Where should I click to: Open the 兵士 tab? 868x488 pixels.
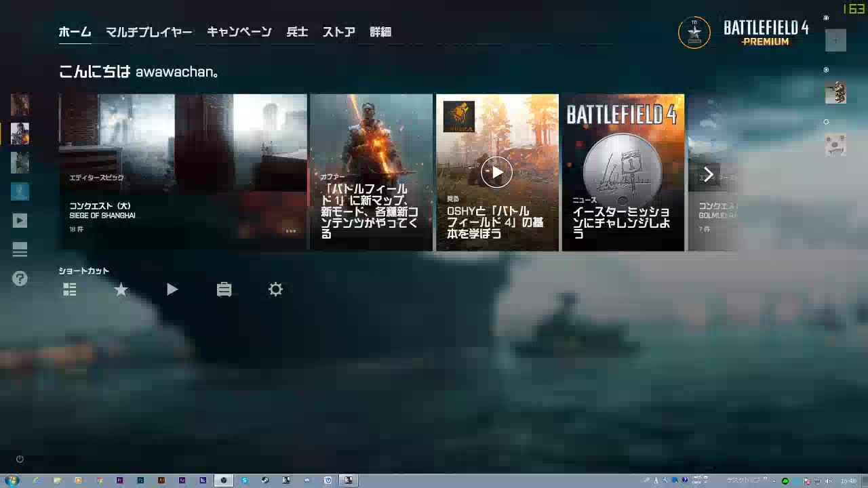tap(297, 32)
